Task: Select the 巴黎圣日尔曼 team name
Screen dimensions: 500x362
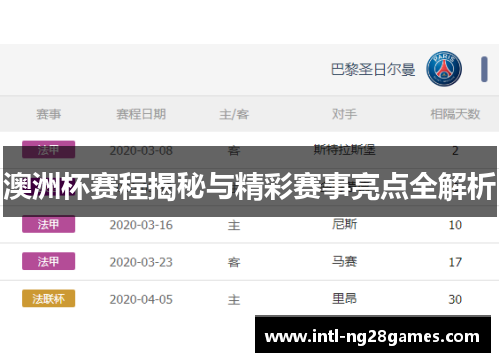Action: click(373, 70)
